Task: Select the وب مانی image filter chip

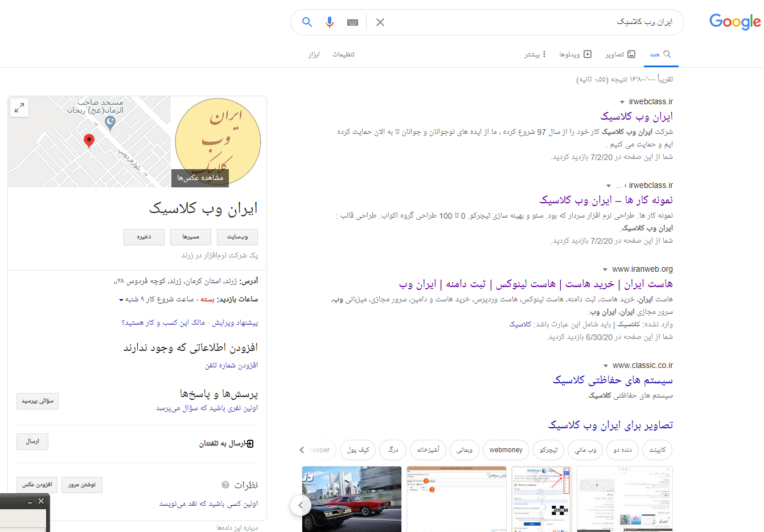Action: coord(585,450)
